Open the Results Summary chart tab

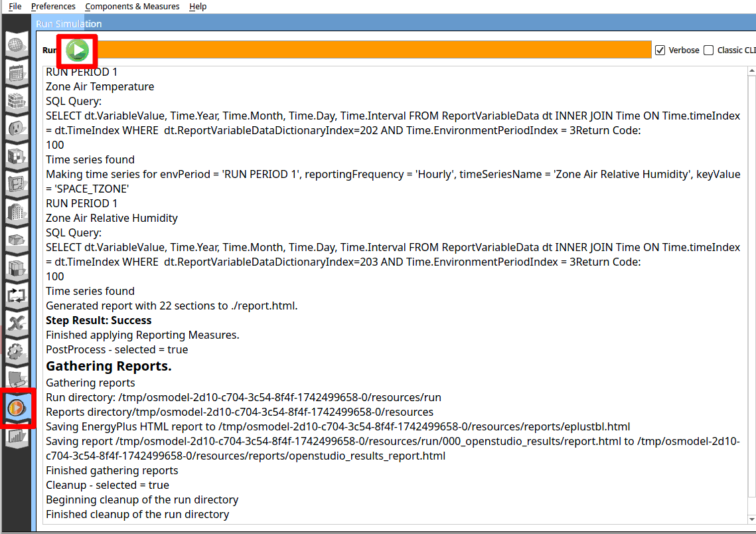[16, 436]
